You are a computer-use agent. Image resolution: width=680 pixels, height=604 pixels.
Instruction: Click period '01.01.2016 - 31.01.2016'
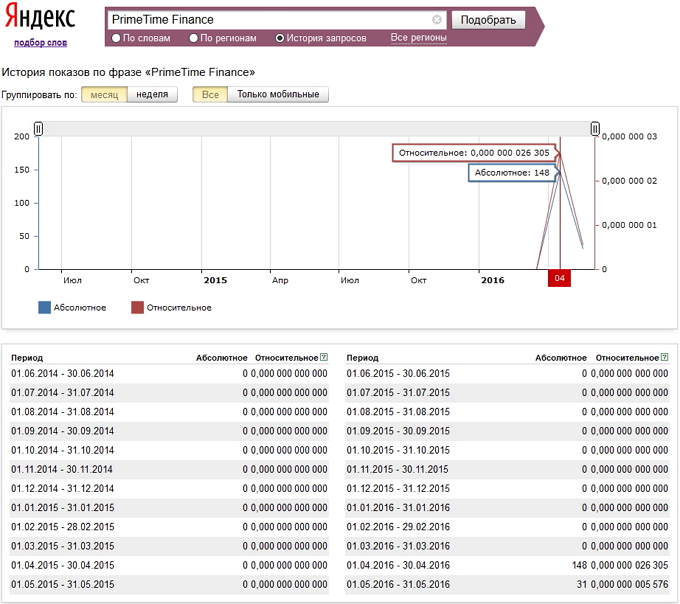coord(398,507)
